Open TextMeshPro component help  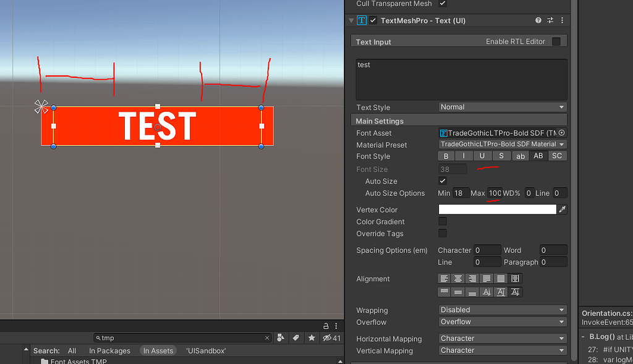537,20
